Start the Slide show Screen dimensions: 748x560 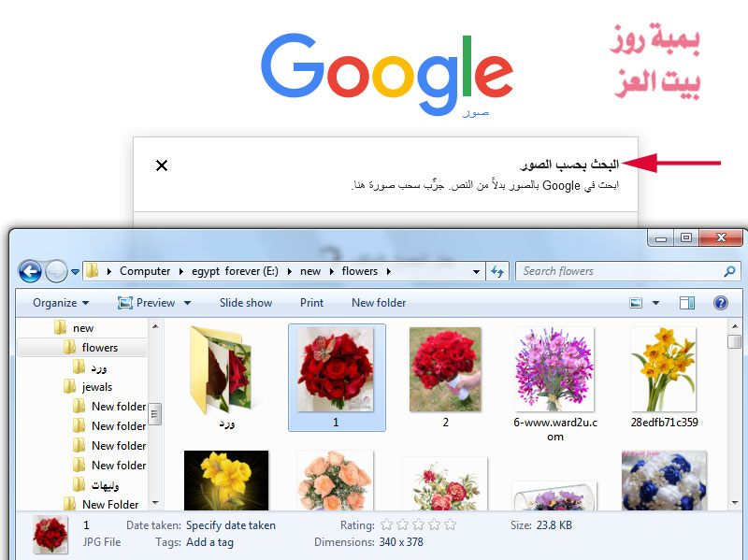246,303
